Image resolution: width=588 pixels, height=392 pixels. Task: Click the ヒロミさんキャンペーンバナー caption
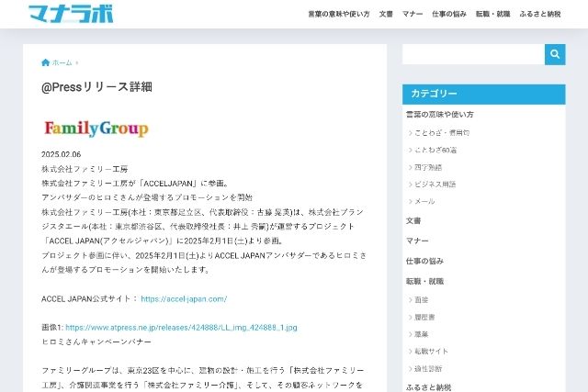pos(96,342)
